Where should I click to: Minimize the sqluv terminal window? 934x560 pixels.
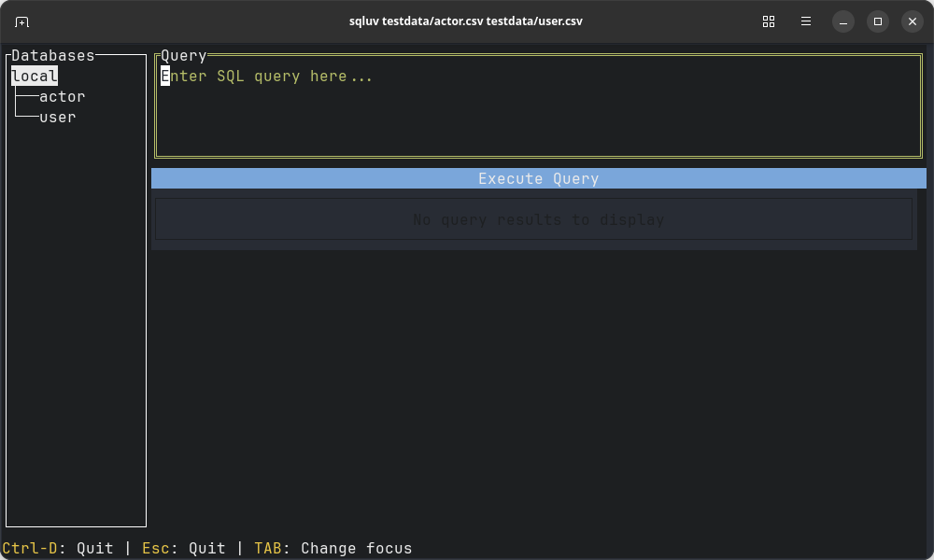click(x=842, y=21)
